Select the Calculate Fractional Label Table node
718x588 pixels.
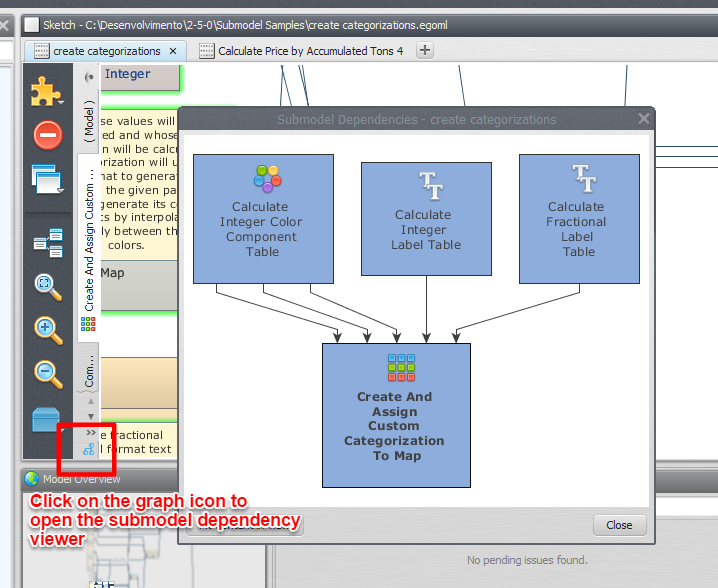[578, 218]
